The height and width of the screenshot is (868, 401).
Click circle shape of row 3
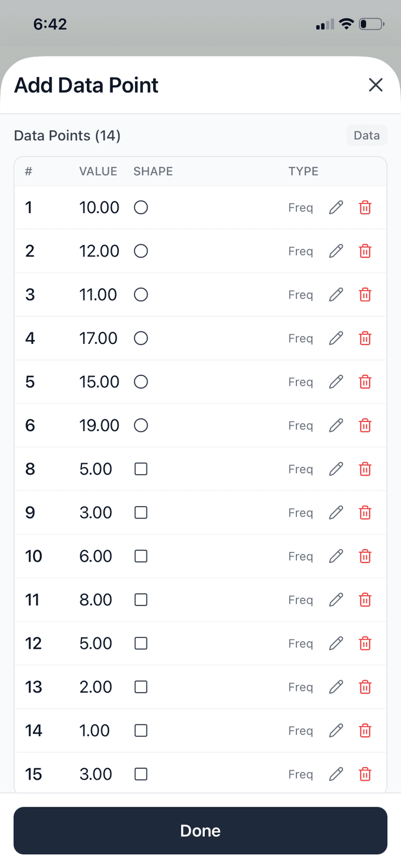click(141, 295)
